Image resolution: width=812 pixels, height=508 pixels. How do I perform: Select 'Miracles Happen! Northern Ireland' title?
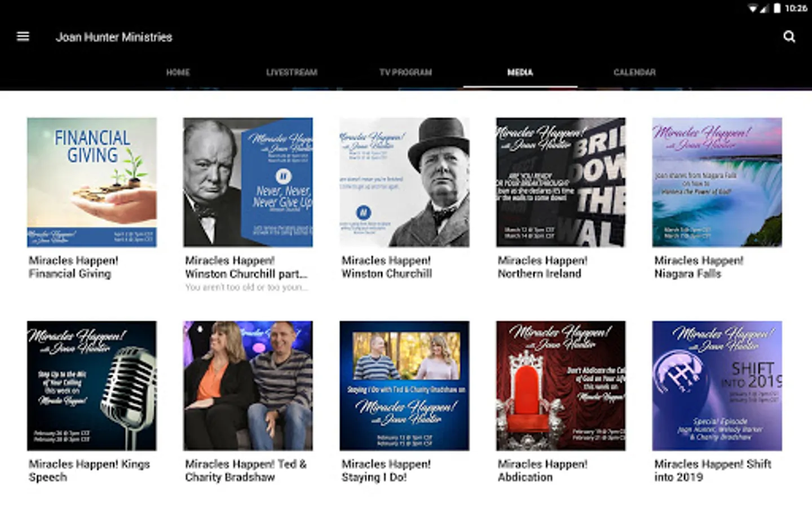[542, 267]
